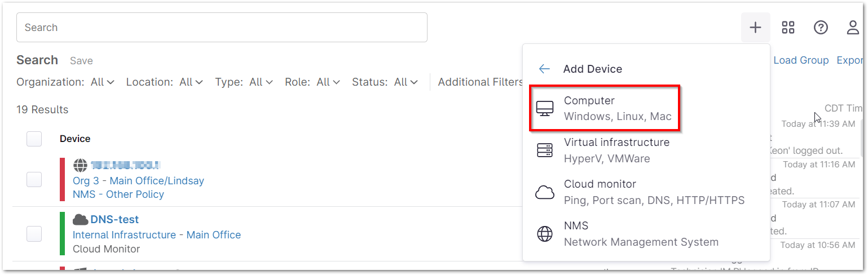
Task: Check the box for the Org 3 device
Action: pyautogui.click(x=34, y=180)
